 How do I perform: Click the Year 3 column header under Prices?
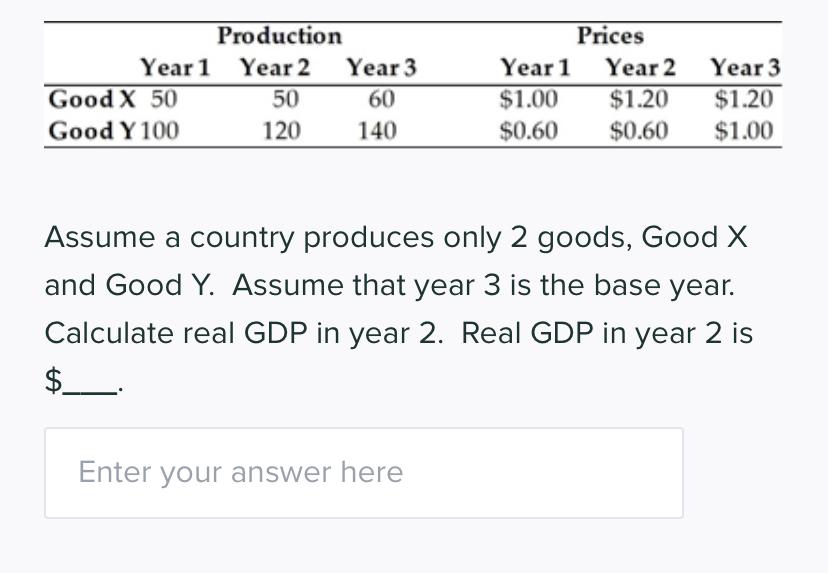tap(745, 68)
